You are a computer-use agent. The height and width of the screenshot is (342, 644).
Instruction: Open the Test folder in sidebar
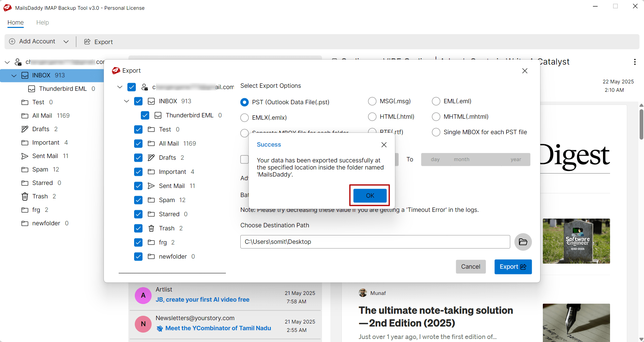(37, 102)
